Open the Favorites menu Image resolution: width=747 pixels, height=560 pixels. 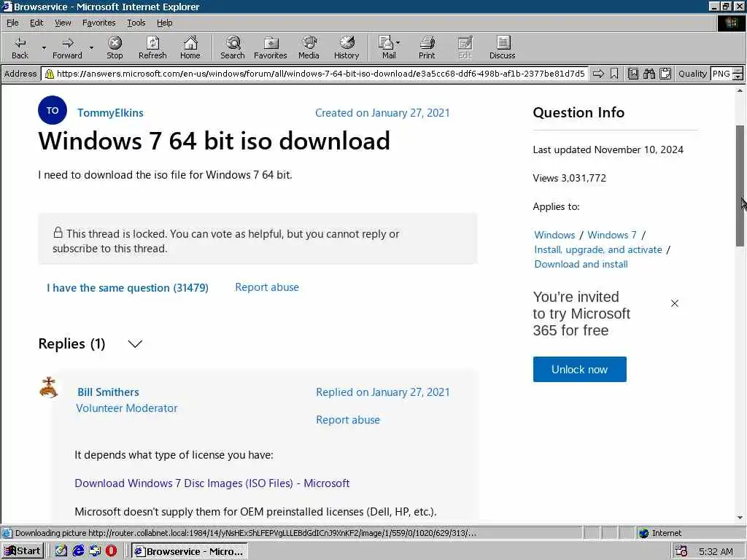pos(98,23)
